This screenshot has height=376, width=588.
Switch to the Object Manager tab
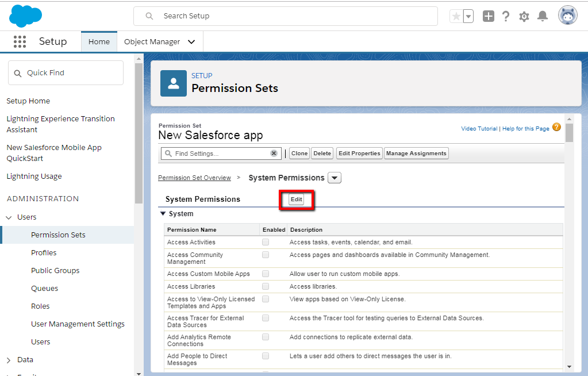pyautogui.click(x=153, y=41)
